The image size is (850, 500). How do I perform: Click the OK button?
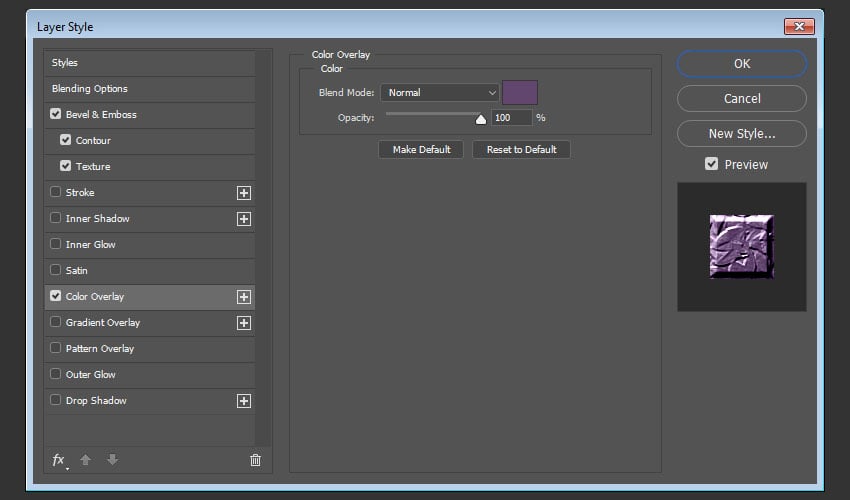(742, 63)
